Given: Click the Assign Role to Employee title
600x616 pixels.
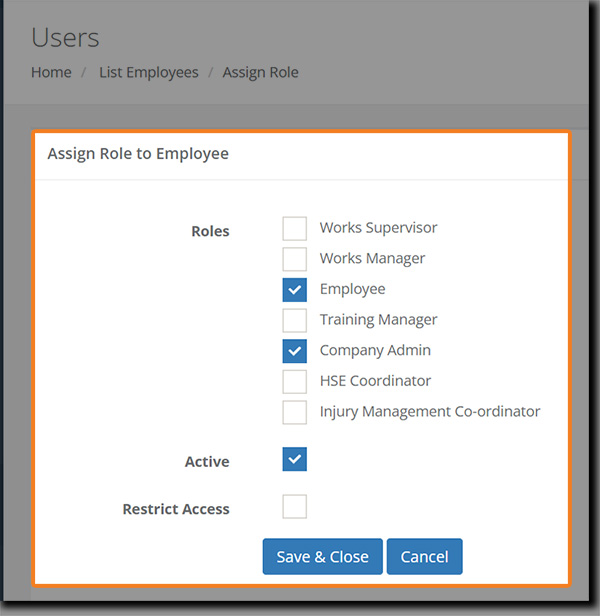Looking at the screenshot, I should coord(138,154).
